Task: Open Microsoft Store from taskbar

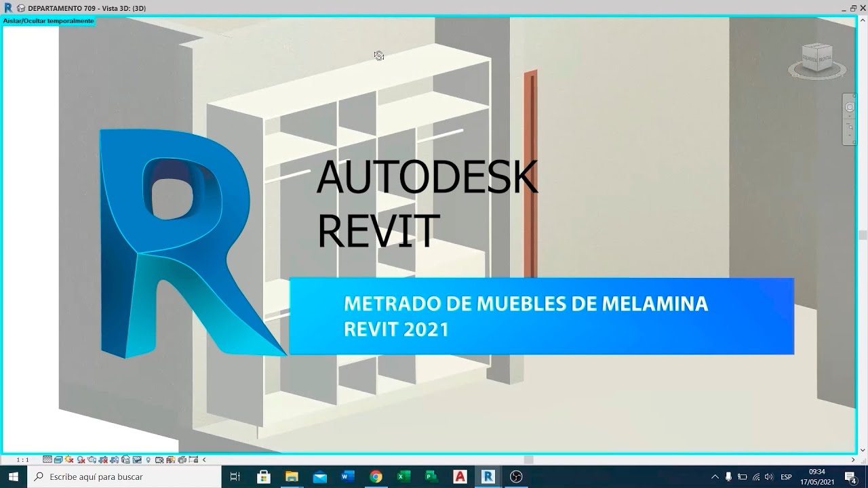Action: click(x=264, y=476)
